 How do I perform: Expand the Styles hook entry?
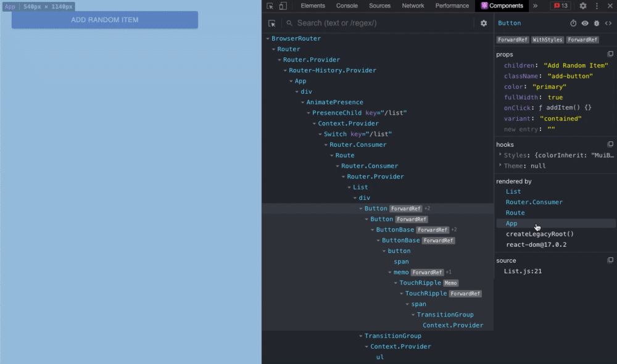click(500, 155)
